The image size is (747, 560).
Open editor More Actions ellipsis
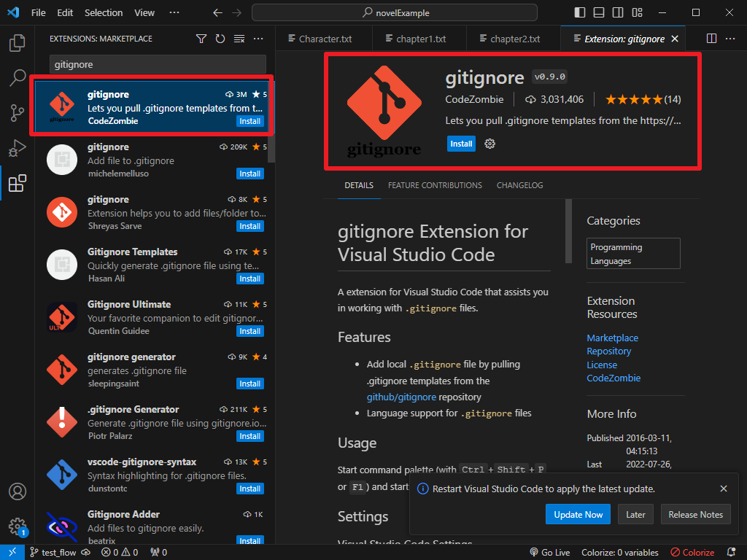[730, 39]
